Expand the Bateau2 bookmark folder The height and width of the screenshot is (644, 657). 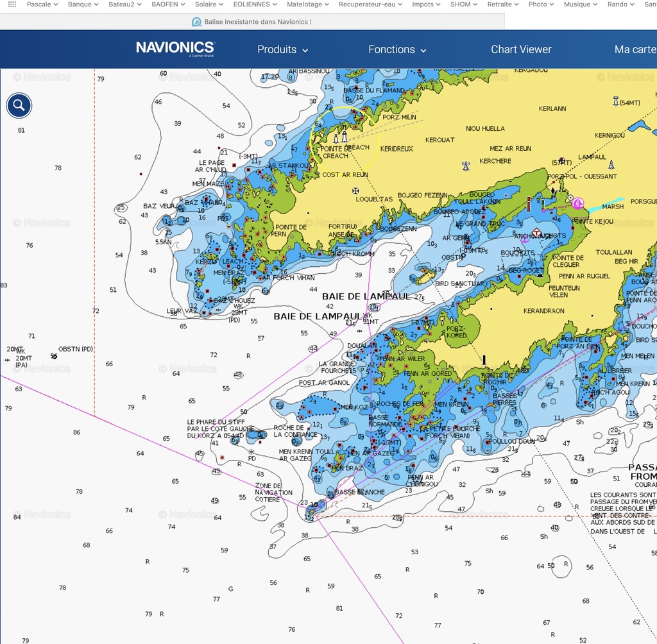coord(125,4)
